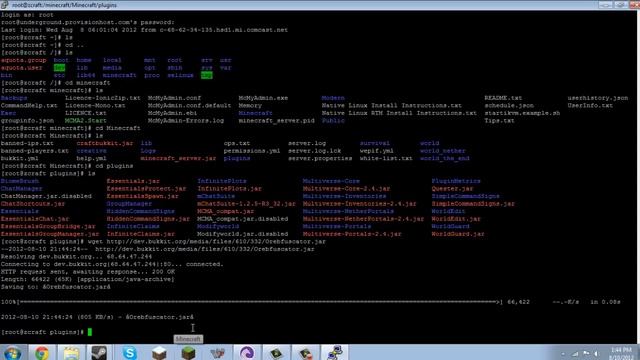Click 'EssentialsSpawn.jar' plugin name
Viewport: 640px width, 360px height.
[x=142, y=196]
